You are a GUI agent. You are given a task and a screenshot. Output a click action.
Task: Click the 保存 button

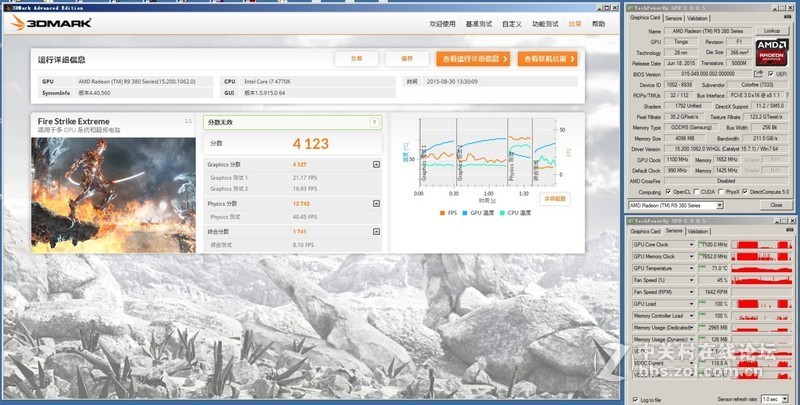point(407,59)
